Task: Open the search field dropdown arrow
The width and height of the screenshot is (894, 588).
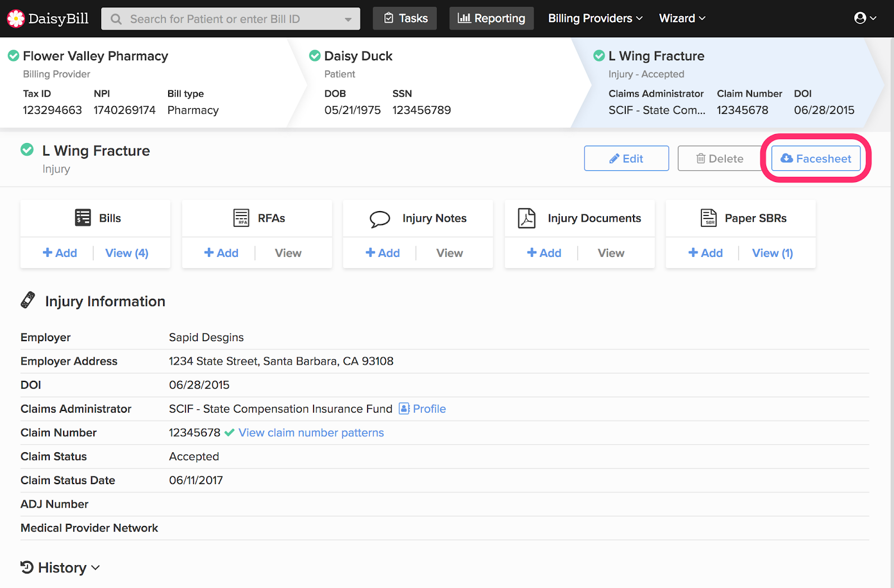Action: (x=348, y=20)
